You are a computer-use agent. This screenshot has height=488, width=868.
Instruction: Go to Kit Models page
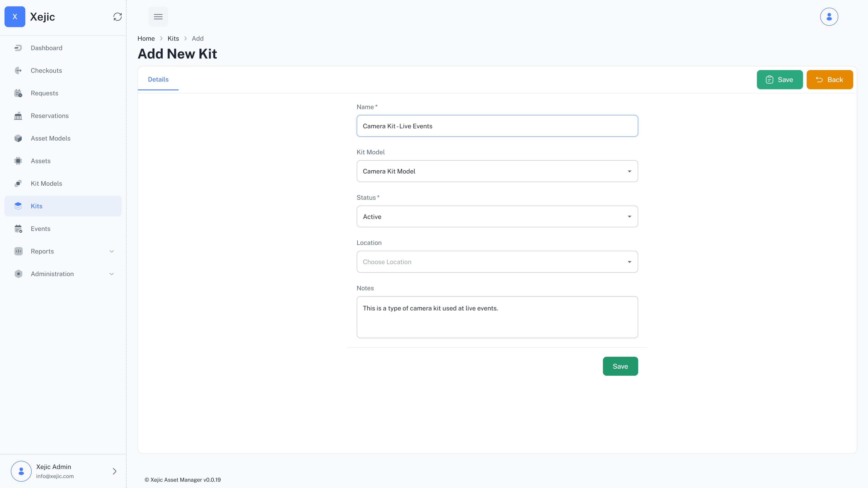click(63, 183)
